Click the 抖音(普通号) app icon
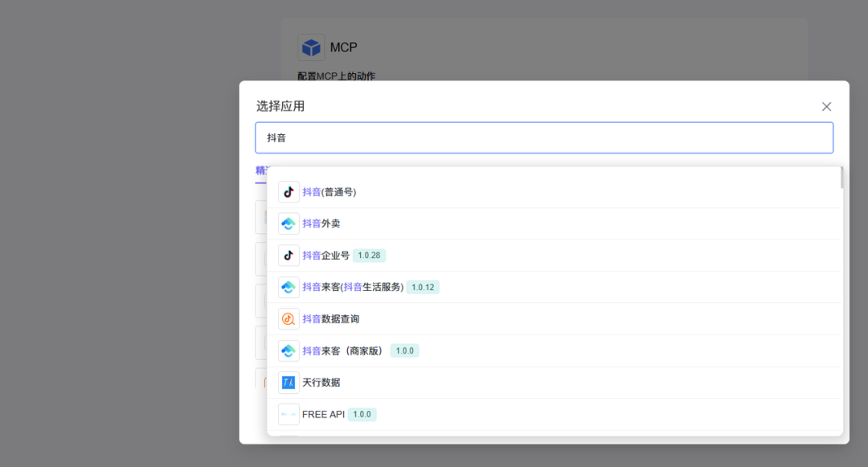This screenshot has height=467, width=868. [x=289, y=192]
